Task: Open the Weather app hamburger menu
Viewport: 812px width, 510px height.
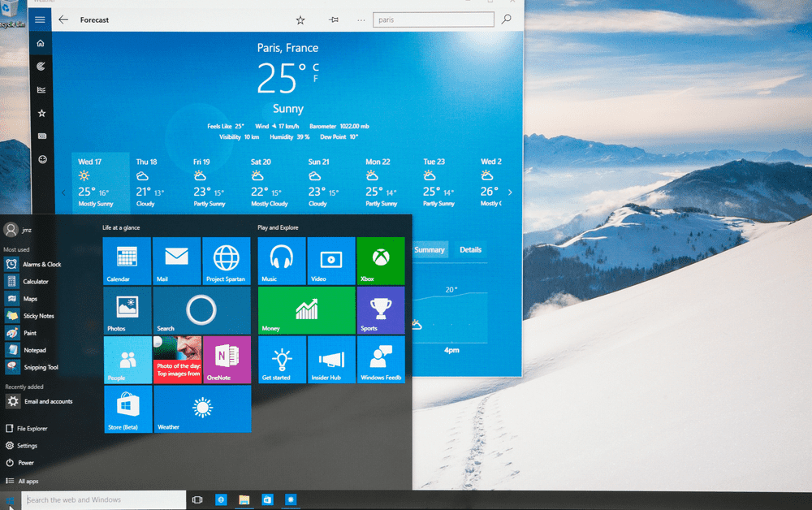Action: pyautogui.click(x=40, y=19)
